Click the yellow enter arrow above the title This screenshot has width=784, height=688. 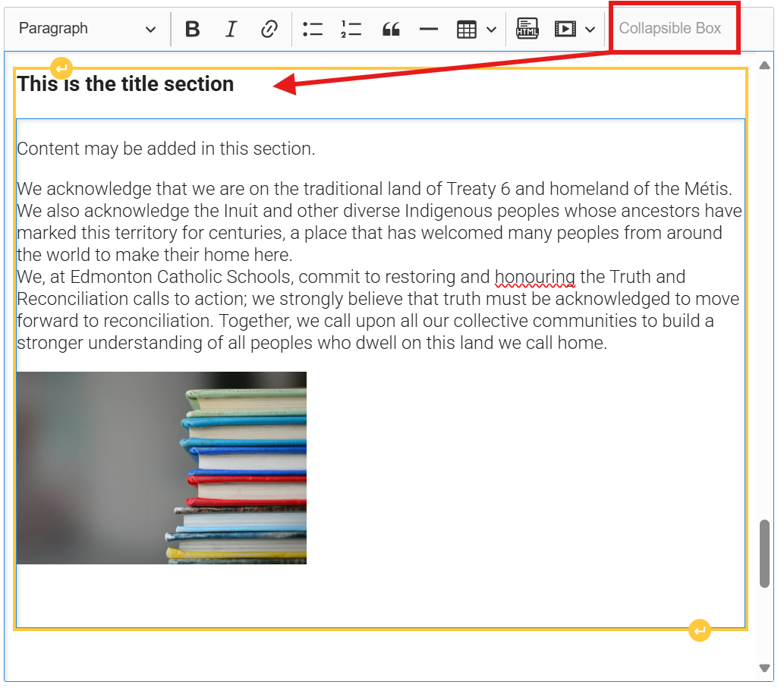(x=61, y=68)
